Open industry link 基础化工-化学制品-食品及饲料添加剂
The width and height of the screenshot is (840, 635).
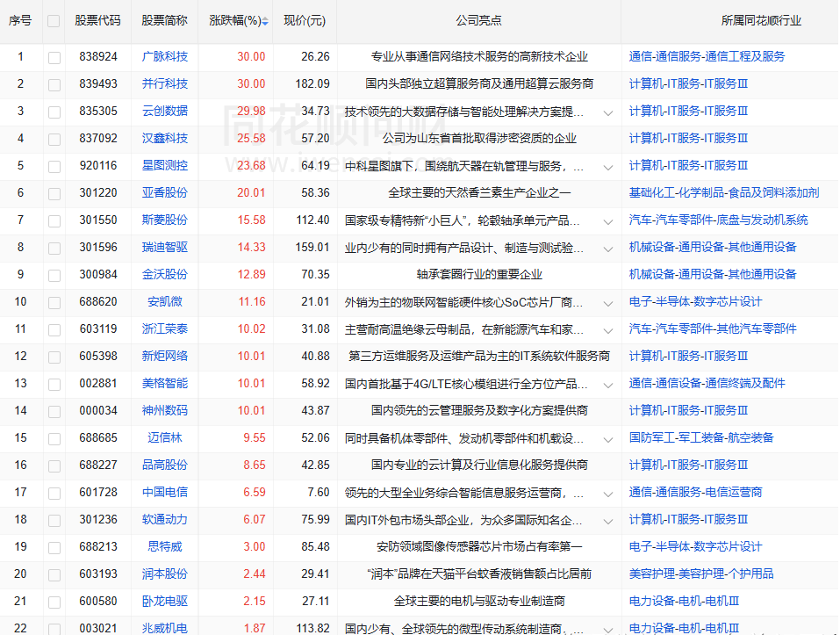724,192
